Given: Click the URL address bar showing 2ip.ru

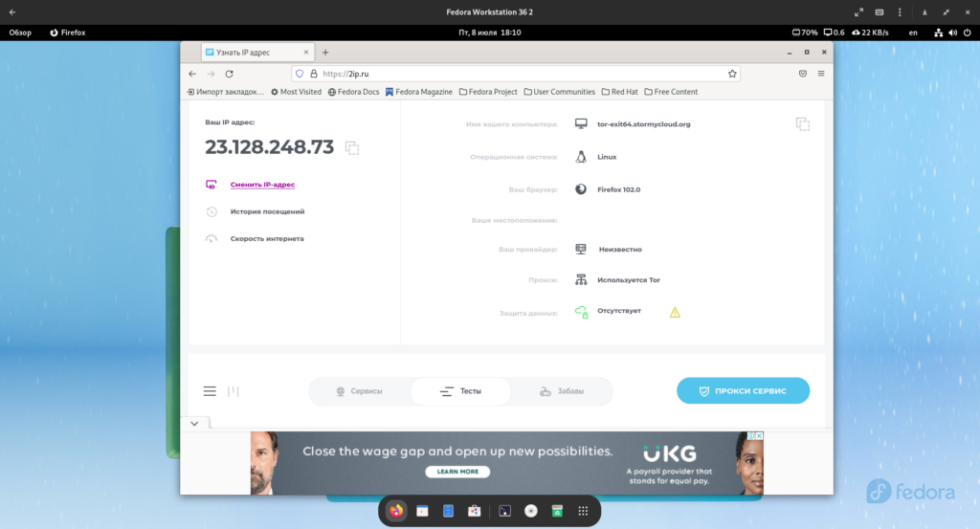Looking at the screenshot, I should point(517,74).
